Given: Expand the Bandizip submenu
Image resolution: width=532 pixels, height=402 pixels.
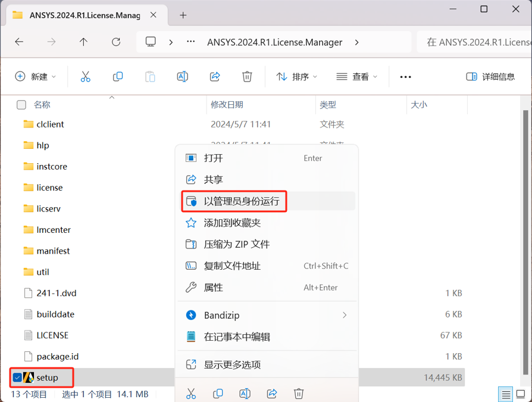Looking at the screenshot, I should [268, 315].
